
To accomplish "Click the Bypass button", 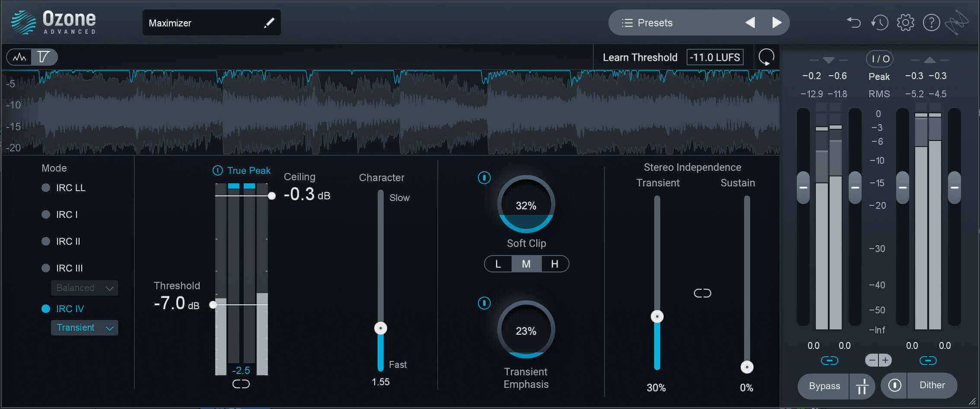I will click(x=824, y=386).
